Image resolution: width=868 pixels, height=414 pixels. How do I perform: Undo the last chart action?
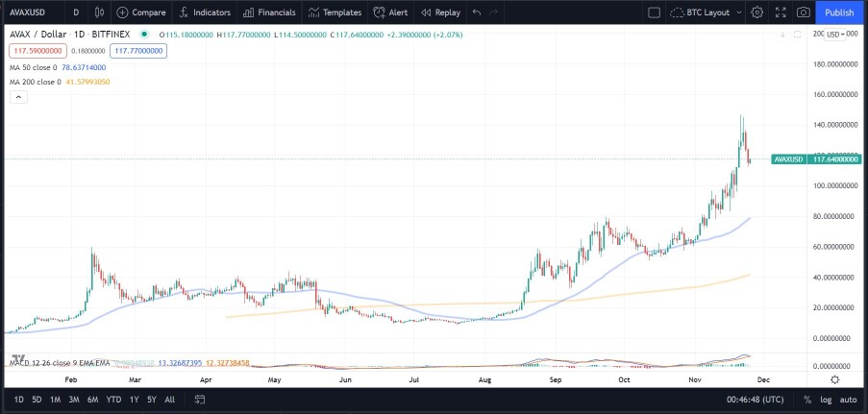tap(477, 12)
